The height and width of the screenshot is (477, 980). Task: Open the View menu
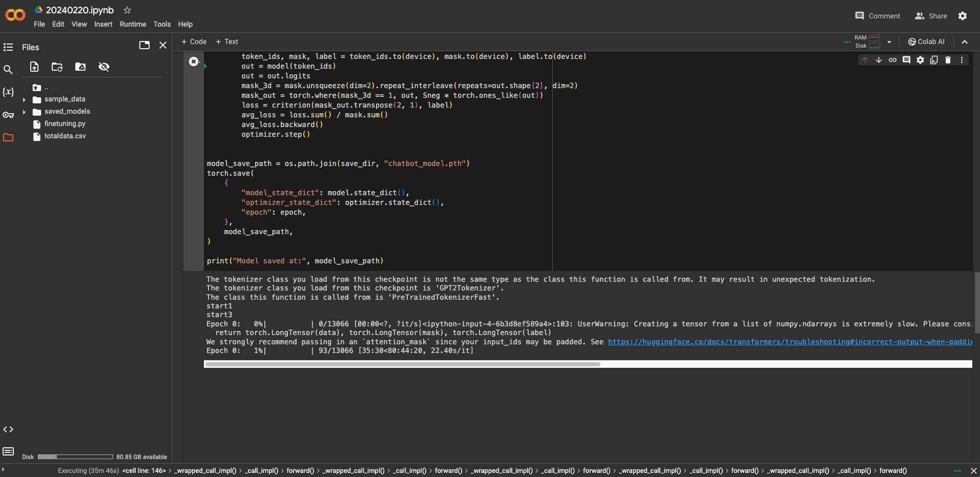(x=79, y=24)
